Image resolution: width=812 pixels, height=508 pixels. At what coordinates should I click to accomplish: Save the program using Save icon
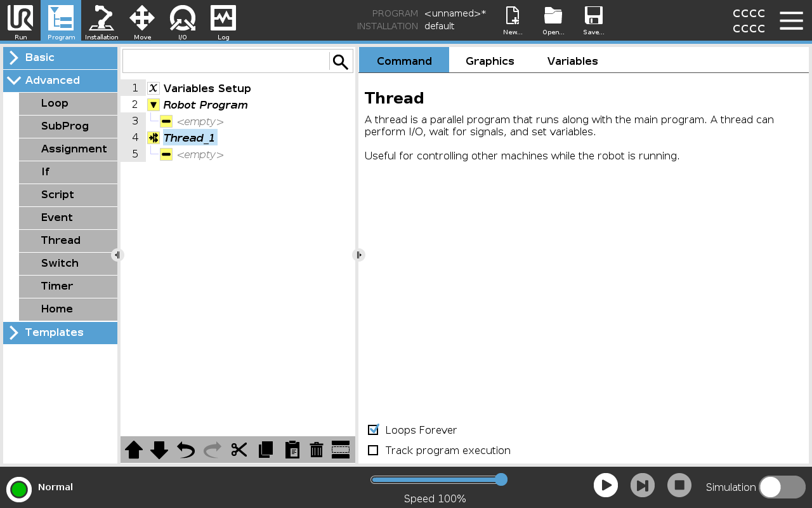click(x=593, y=19)
